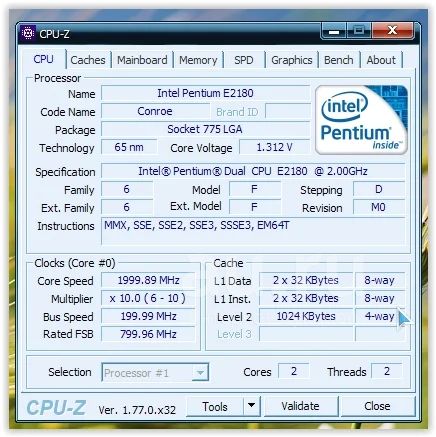The image size is (436, 437).
Task: Click the Intel Pentium inside logo
Action: [361, 120]
